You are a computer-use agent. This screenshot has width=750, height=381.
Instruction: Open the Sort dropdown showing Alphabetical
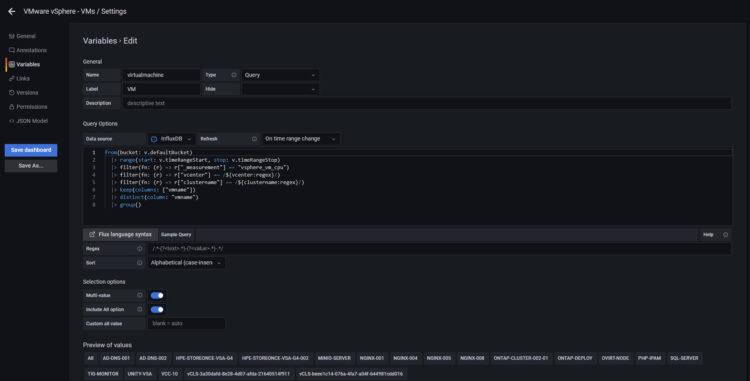pyautogui.click(x=186, y=263)
